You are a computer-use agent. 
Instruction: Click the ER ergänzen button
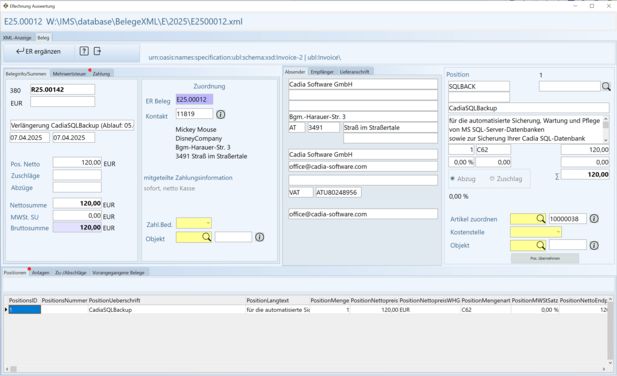[38, 51]
